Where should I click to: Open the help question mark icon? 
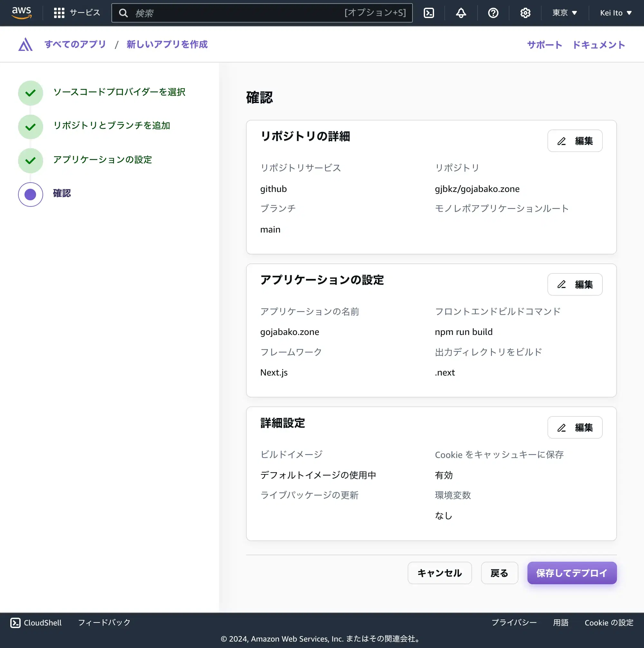pos(493,13)
